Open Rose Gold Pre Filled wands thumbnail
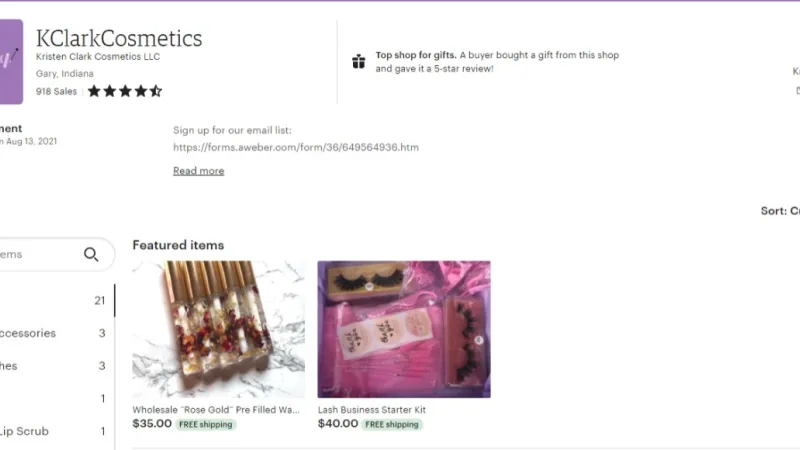This screenshot has width=800, height=450. coord(218,329)
